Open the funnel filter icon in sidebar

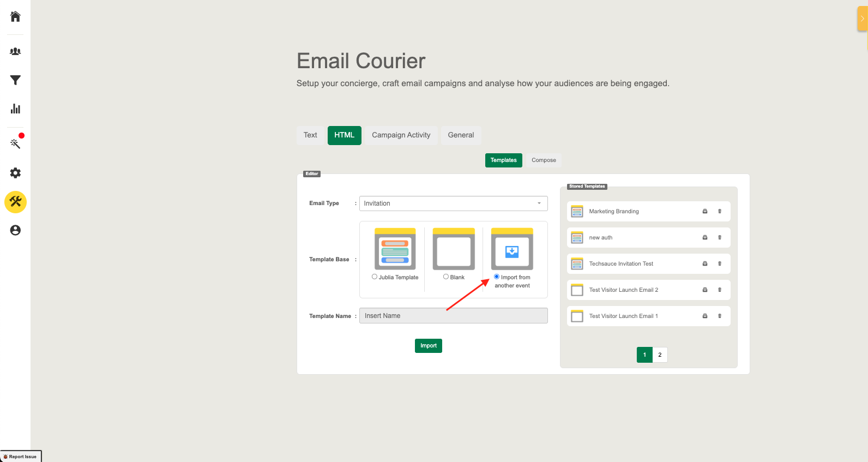coord(15,80)
